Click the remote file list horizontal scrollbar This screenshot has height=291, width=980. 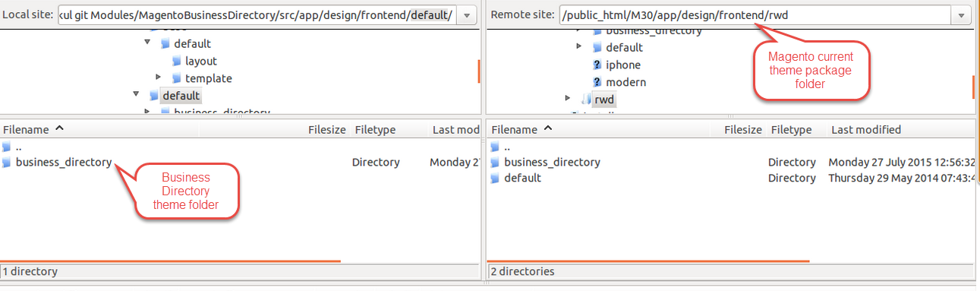pos(649,261)
